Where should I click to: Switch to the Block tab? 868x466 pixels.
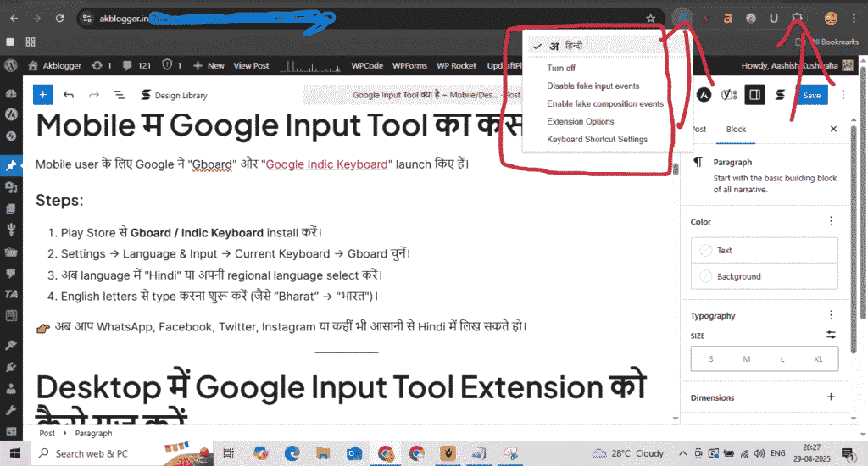[736, 129]
